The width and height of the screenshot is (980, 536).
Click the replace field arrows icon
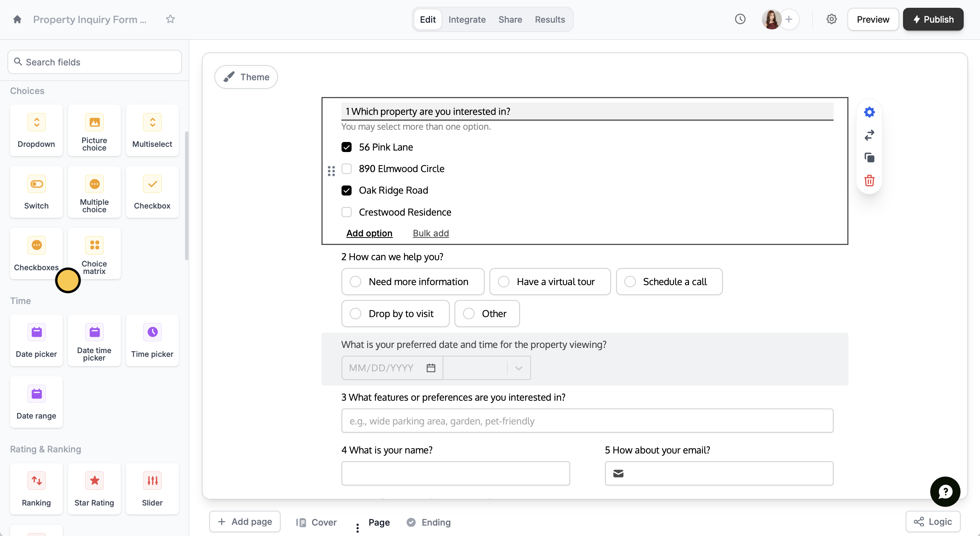pos(869,135)
